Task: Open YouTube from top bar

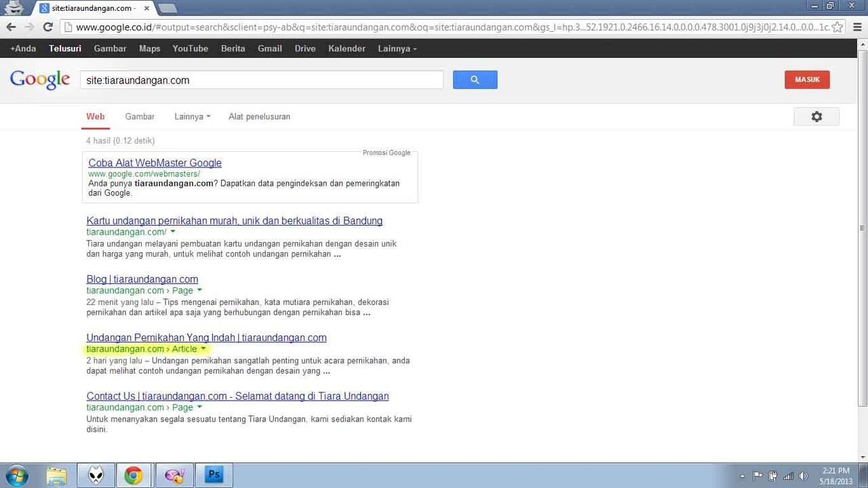Action: pos(191,49)
